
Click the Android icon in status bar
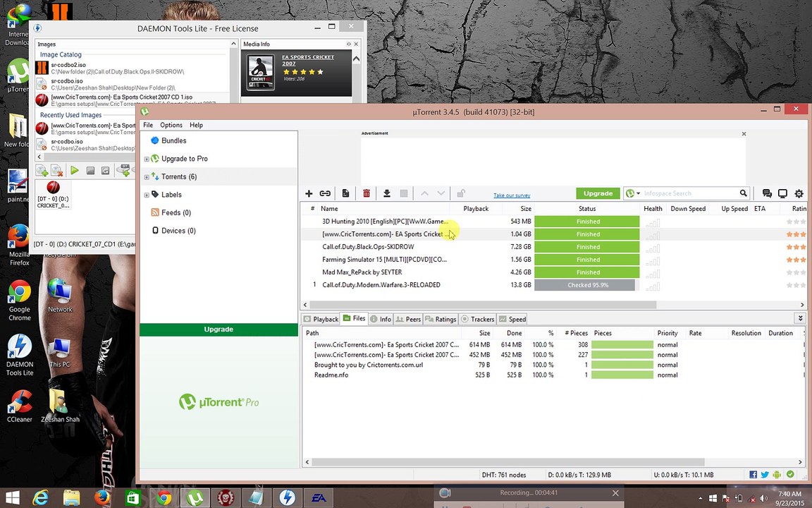[x=777, y=474]
